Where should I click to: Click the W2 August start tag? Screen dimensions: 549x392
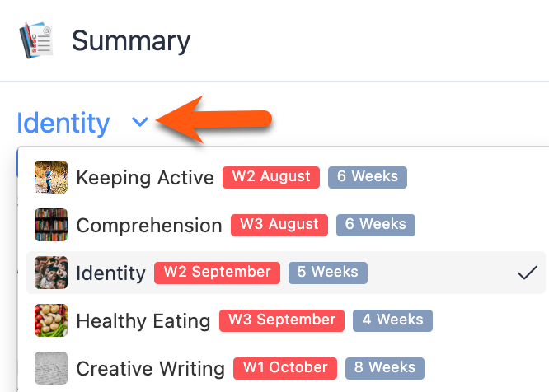pos(271,177)
